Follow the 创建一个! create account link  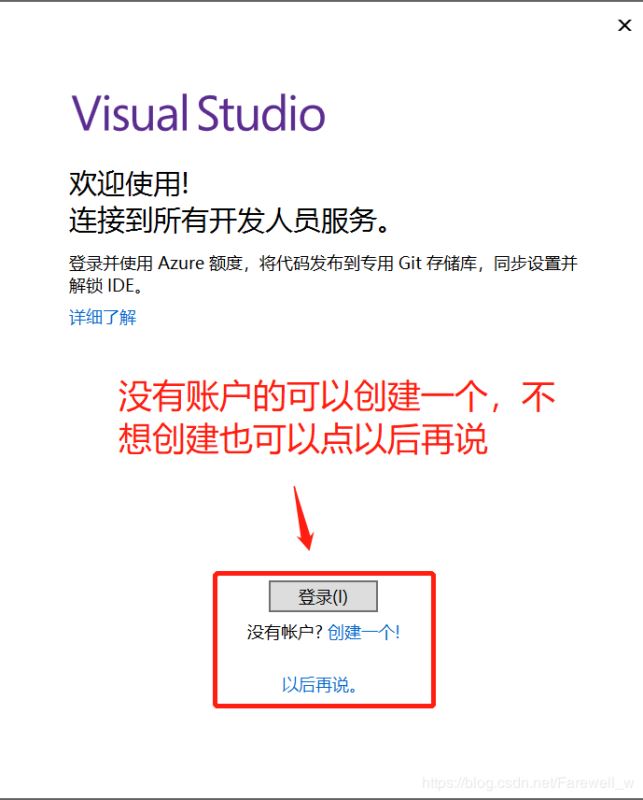pos(363,632)
